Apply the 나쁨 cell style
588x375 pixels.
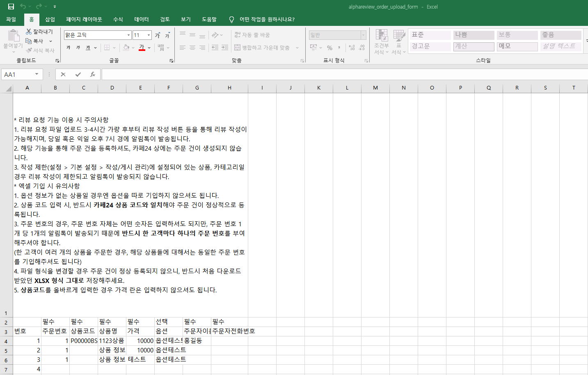pyautogui.click(x=474, y=35)
